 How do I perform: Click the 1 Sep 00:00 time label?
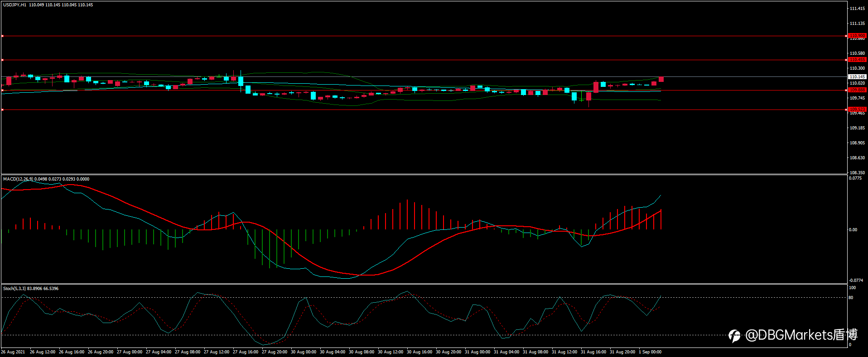tap(650, 352)
